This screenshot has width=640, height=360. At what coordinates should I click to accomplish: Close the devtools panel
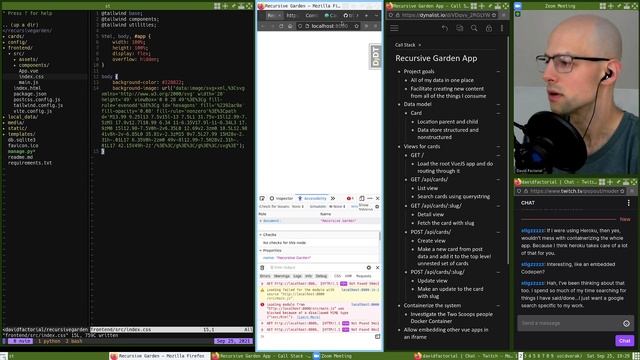pos(378,198)
